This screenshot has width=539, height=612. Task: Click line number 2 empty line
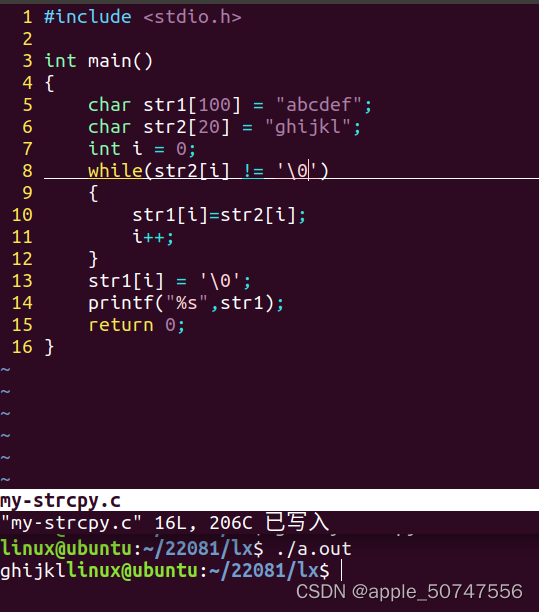coord(27,39)
